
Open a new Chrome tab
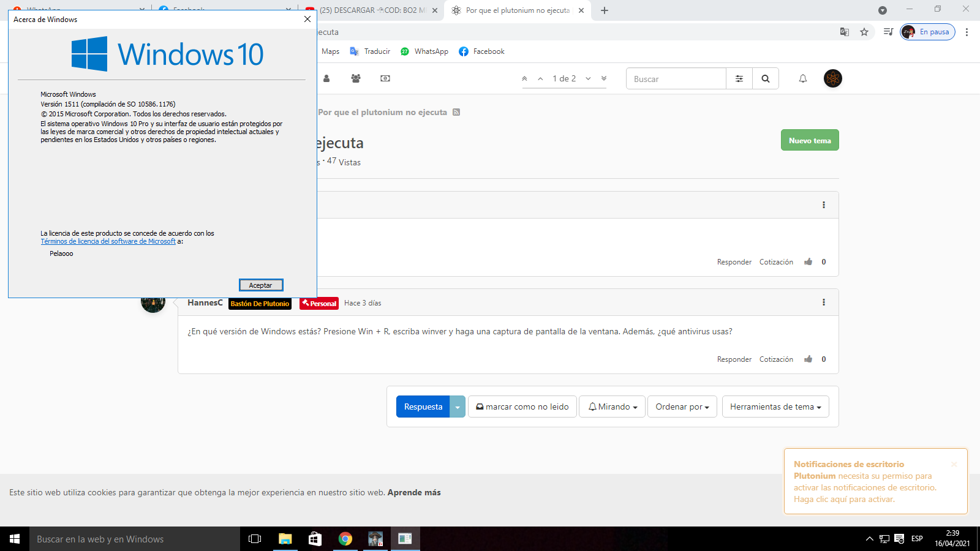605,10
